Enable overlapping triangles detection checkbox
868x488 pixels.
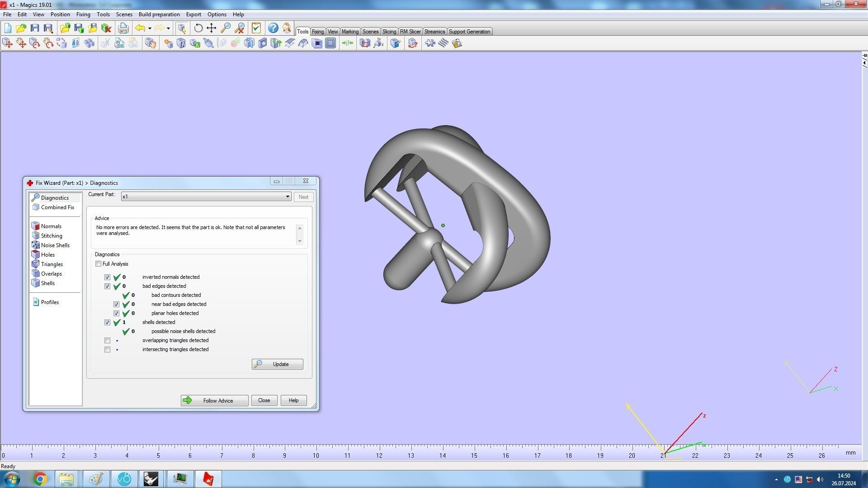point(107,340)
